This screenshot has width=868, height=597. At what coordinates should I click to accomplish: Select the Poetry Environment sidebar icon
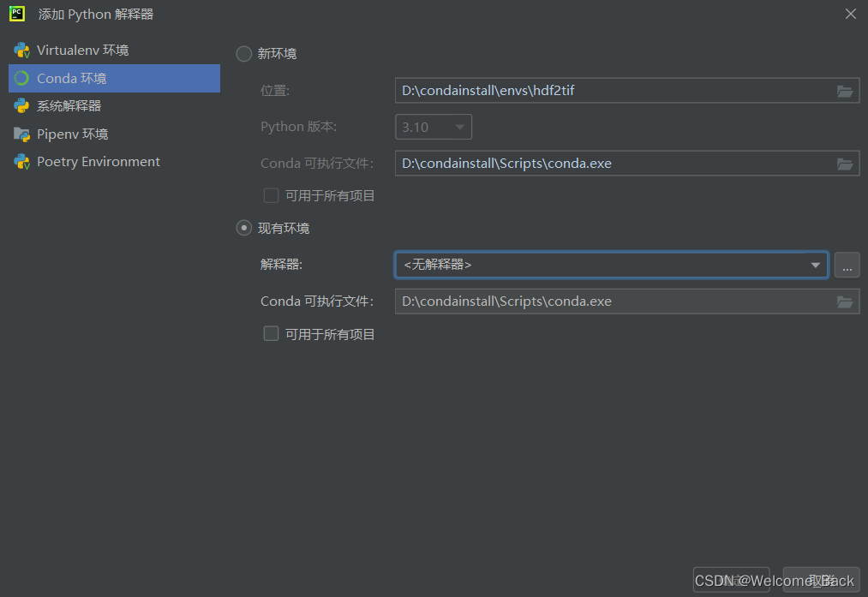pyautogui.click(x=21, y=161)
